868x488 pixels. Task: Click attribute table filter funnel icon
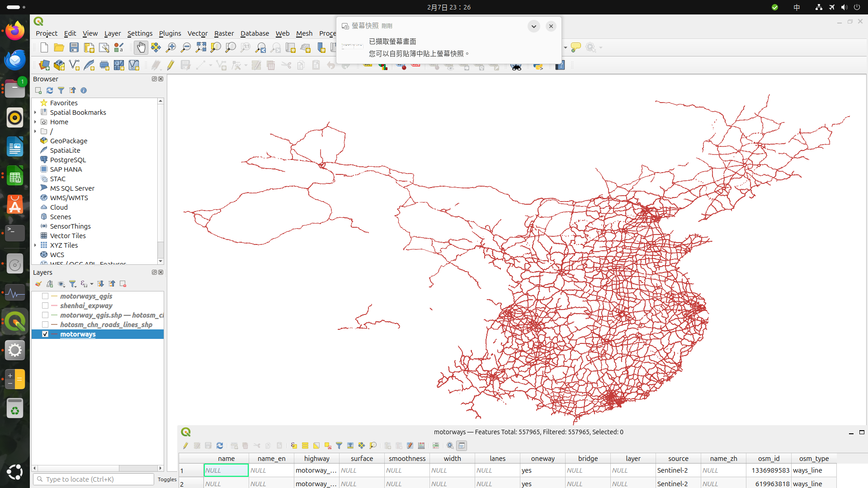coord(339,446)
